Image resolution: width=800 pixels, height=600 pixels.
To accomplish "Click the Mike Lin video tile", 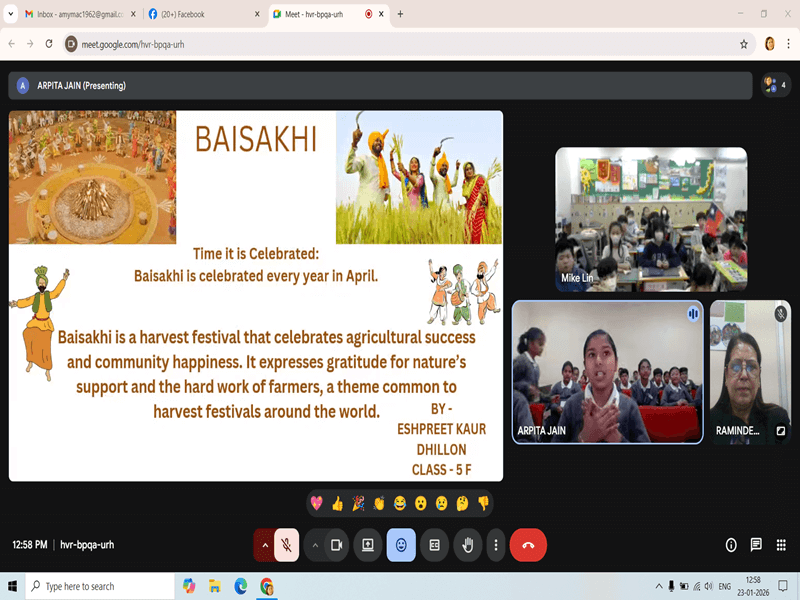I will pos(651,219).
